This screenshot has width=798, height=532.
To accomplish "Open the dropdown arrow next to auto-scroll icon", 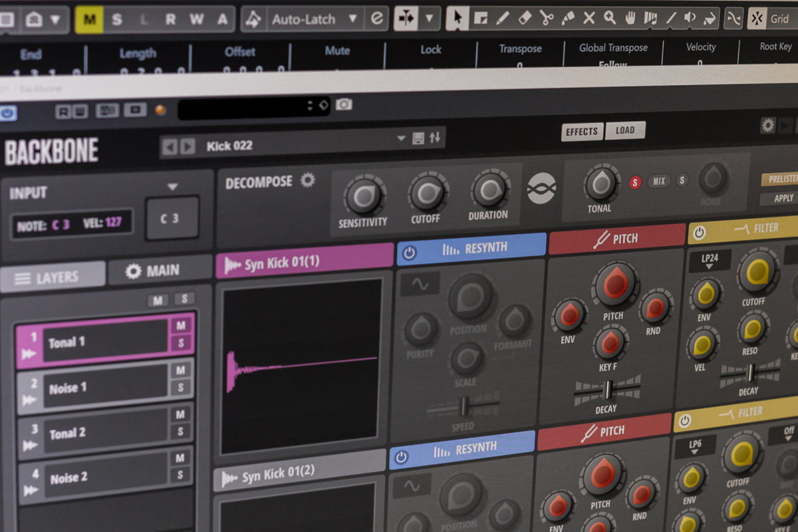I will click(430, 18).
